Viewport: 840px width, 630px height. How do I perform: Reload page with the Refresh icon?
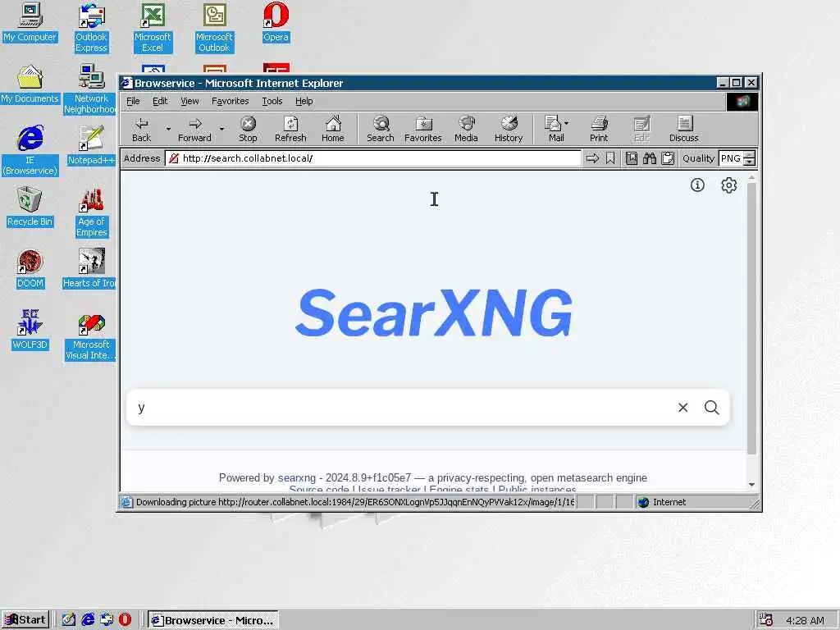(x=290, y=129)
